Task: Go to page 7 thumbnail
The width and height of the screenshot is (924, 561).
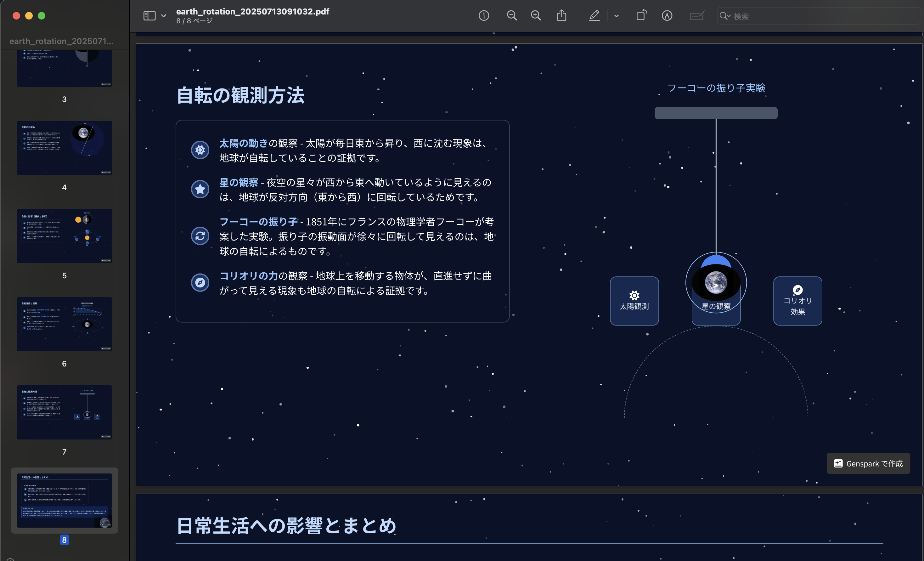Action: 65,412
